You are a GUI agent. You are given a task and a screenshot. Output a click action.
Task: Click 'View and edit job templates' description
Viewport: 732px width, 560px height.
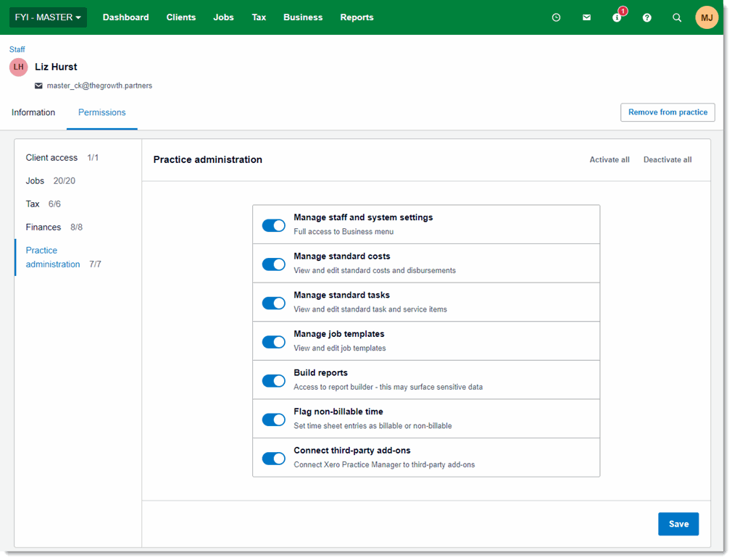[x=340, y=348]
